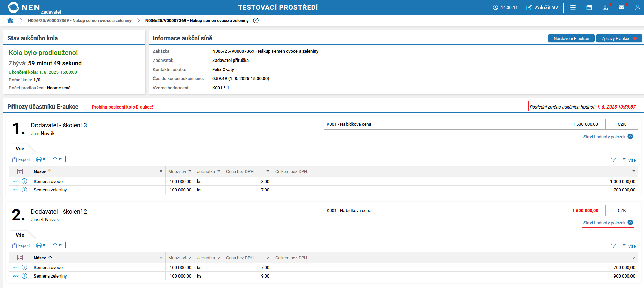The image size is (644, 288).
Task: Open Množství column filter in first table
Action: [x=190, y=172]
